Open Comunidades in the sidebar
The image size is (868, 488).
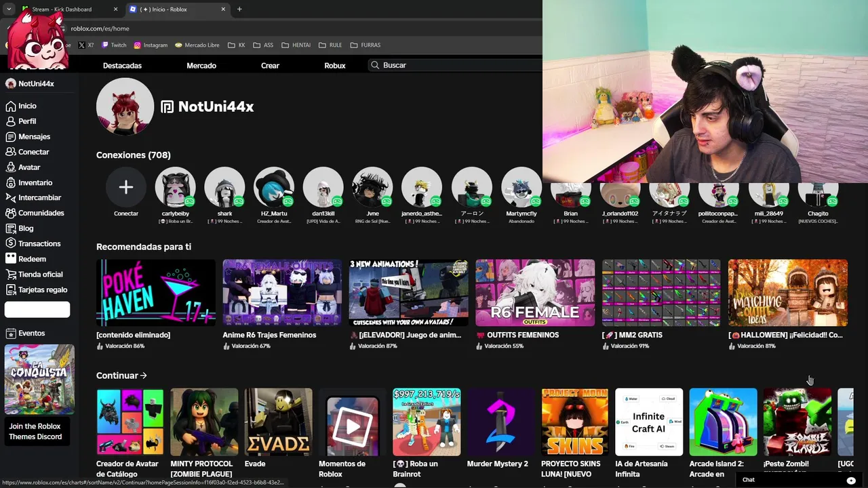35,213
